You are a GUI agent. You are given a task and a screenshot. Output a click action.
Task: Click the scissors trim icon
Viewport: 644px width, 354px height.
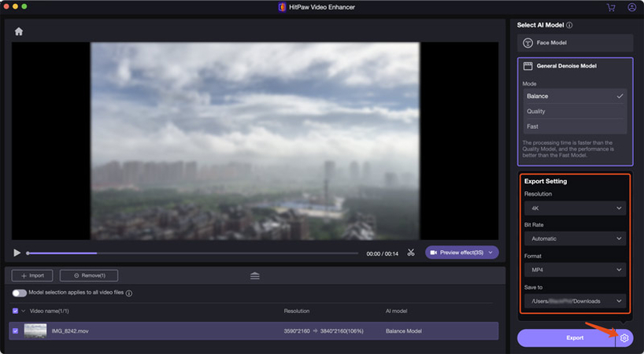click(x=411, y=253)
